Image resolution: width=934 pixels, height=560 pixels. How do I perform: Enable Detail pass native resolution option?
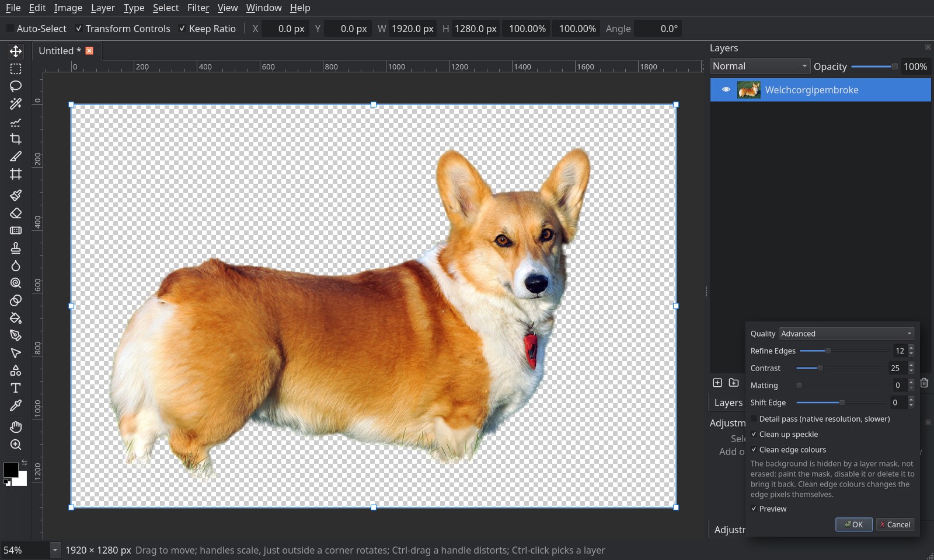pyautogui.click(x=754, y=419)
